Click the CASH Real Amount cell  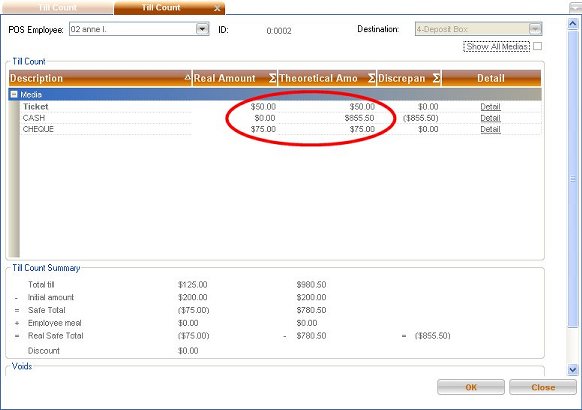(235, 118)
